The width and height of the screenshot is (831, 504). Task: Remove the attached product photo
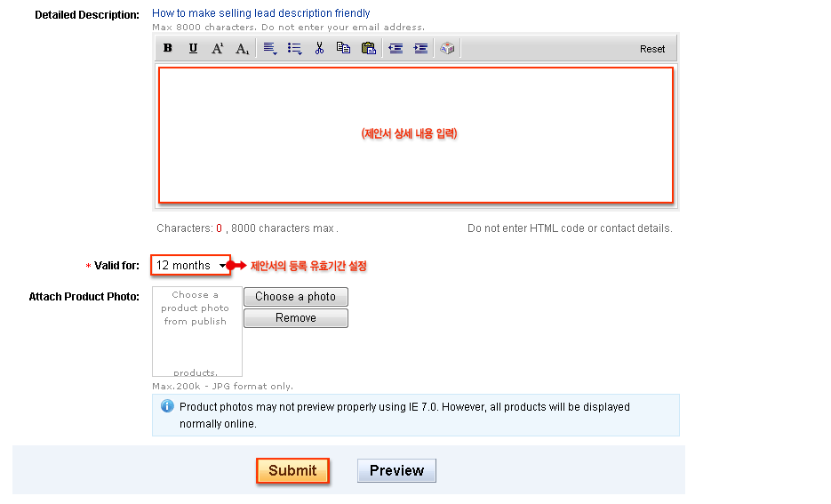pos(296,318)
